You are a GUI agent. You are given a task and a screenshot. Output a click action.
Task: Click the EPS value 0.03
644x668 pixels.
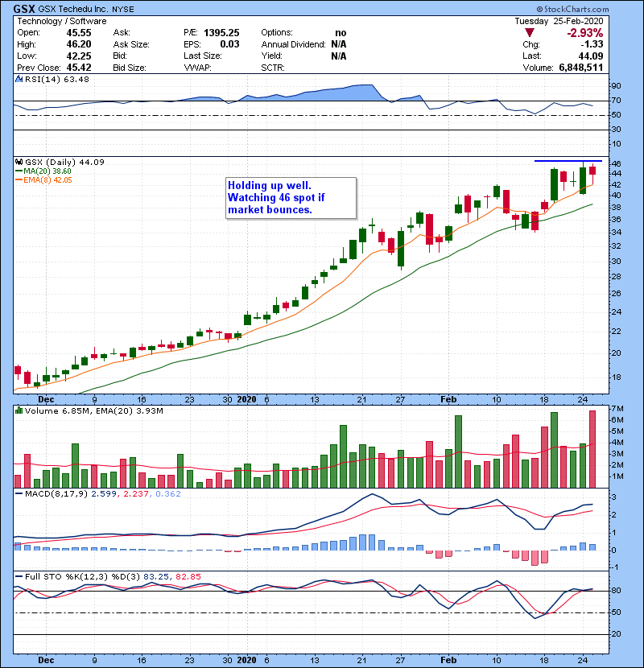(x=229, y=44)
